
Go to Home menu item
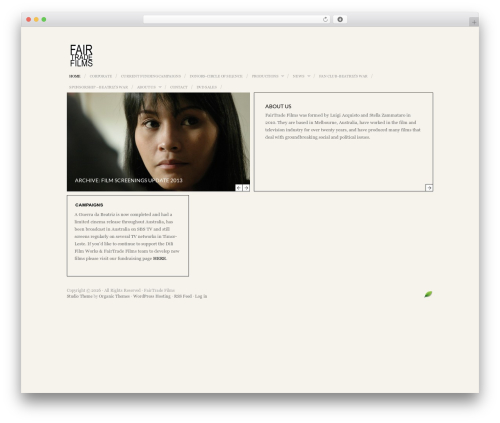point(74,76)
